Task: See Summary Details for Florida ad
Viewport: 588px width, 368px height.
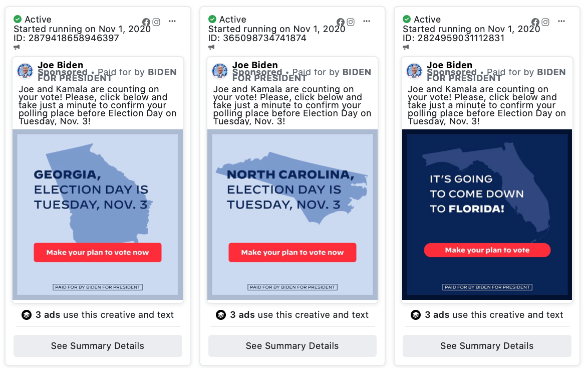Action: 487,346
